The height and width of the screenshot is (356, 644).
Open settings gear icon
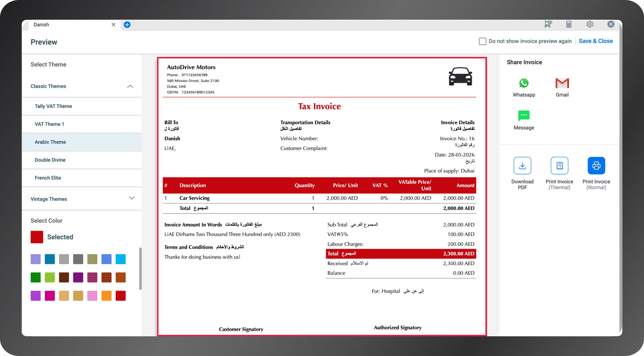pyautogui.click(x=590, y=24)
